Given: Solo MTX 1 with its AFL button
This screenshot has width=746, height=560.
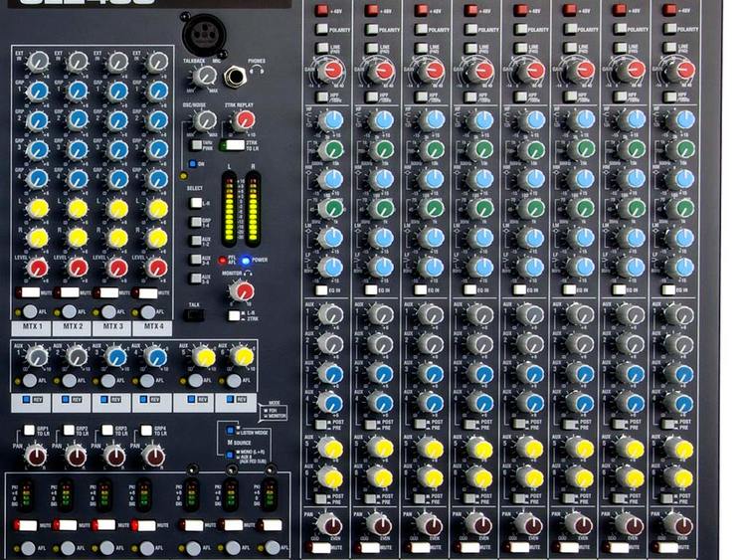Looking at the screenshot, I should (x=30, y=311).
